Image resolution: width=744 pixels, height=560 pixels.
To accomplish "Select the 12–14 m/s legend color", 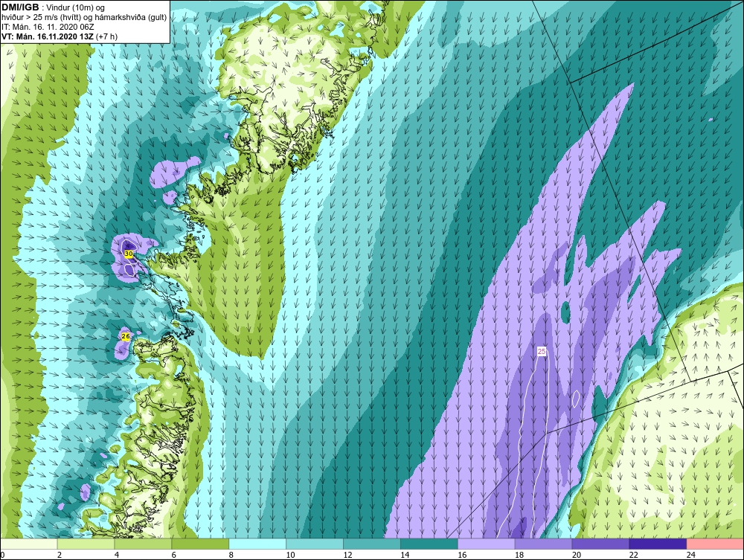I will [372, 544].
